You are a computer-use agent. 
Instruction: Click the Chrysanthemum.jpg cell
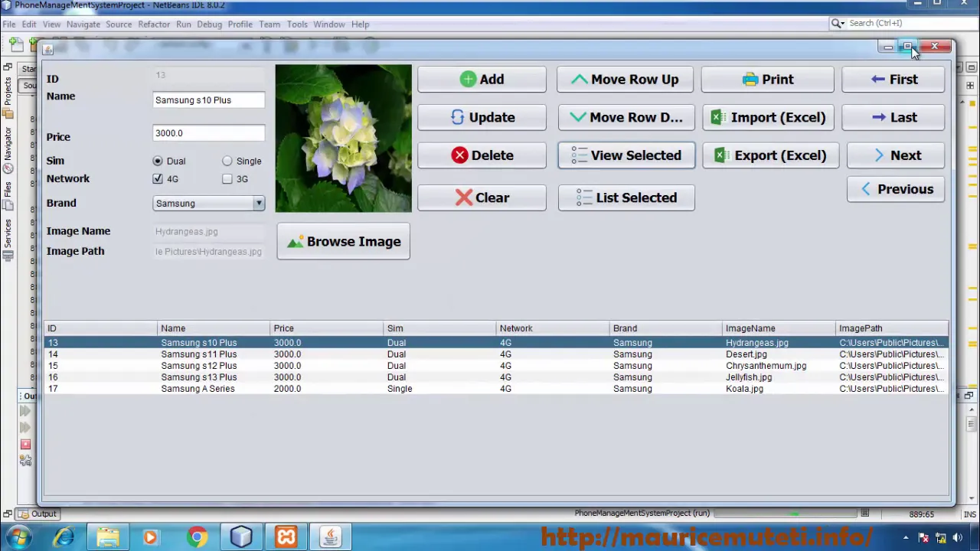779,366
